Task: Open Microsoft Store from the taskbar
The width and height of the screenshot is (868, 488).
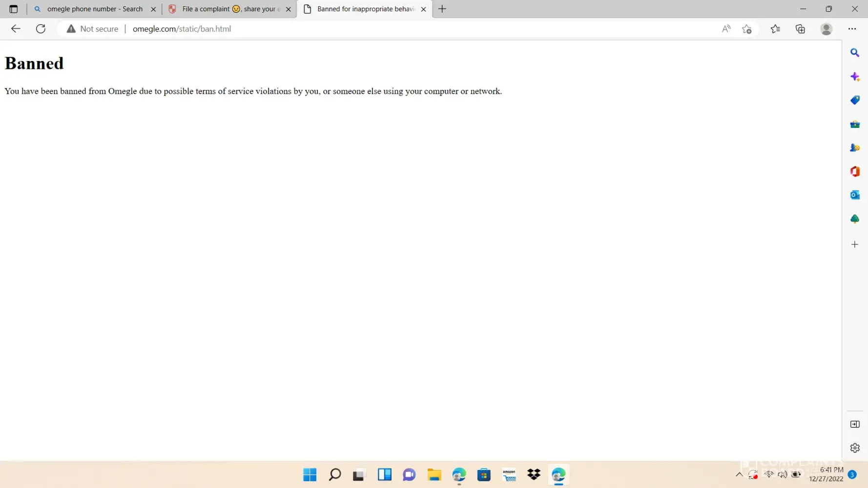Action: tap(484, 475)
